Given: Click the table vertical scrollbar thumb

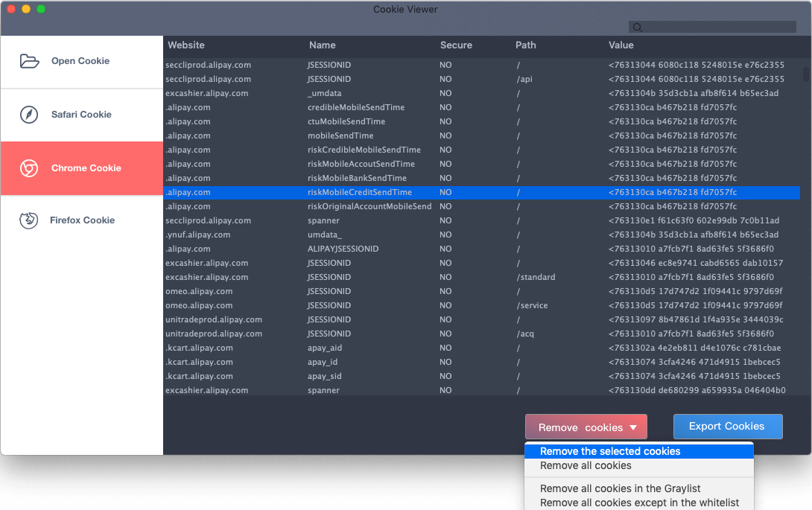Looking at the screenshot, I should tap(806, 74).
